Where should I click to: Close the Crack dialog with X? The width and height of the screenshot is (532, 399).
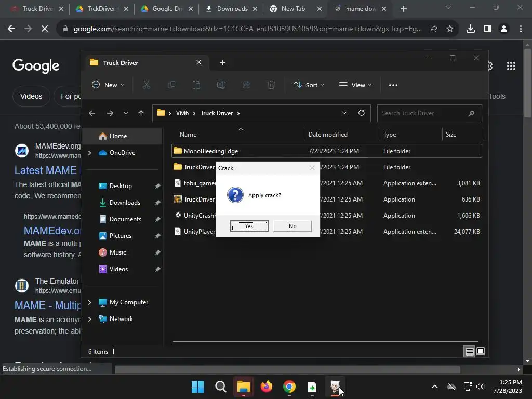tap(312, 168)
